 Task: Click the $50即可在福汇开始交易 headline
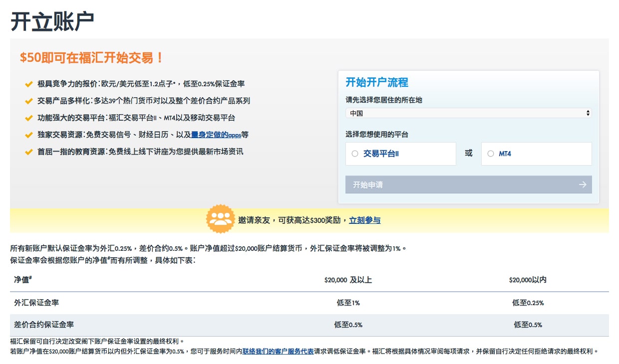tap(92, 57)
